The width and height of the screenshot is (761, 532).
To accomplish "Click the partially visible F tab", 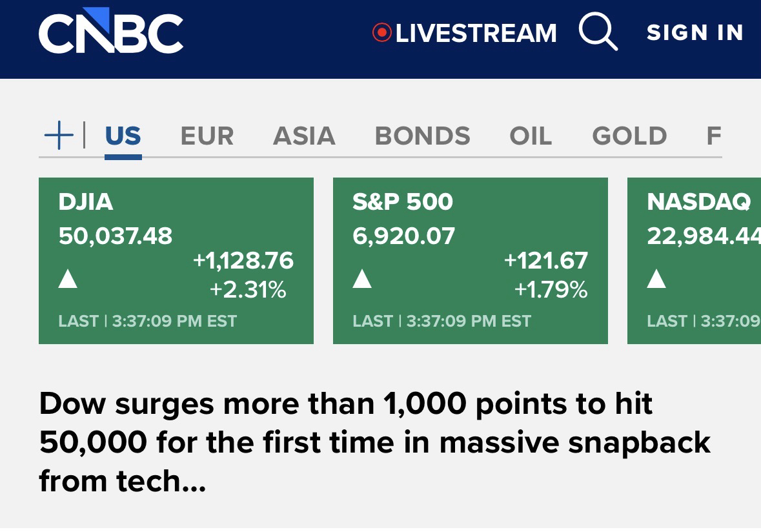I will (713, 136).
